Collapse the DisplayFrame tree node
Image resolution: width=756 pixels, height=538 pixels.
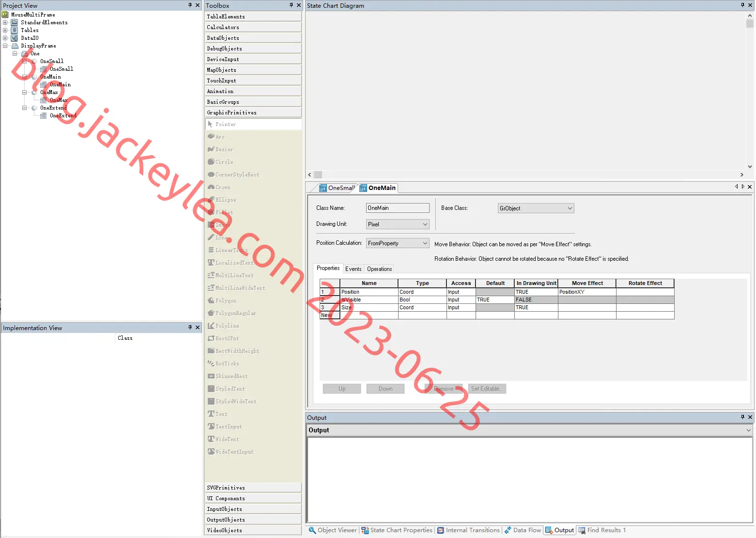tap(5, 46)
